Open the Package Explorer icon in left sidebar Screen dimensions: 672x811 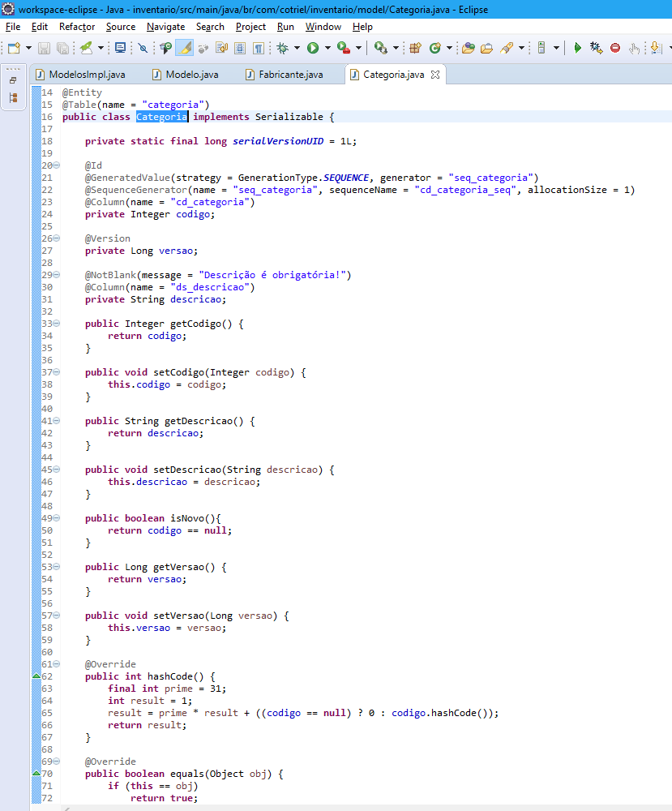(13, 97)
